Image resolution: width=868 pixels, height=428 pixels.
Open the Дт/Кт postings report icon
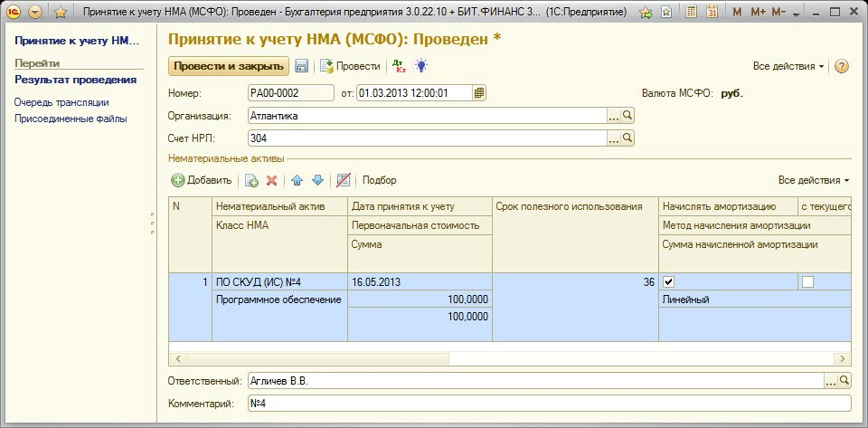click(x=398, y=66)
